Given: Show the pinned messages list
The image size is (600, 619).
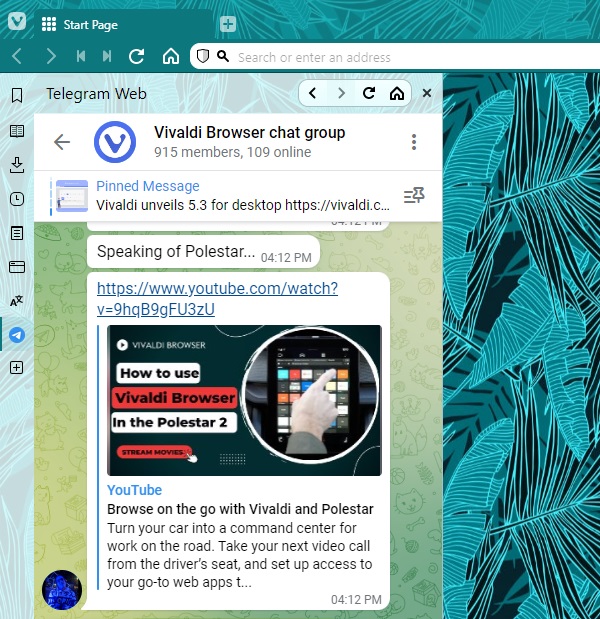Looking at the screenshot, I should click(x=414, y=195).
